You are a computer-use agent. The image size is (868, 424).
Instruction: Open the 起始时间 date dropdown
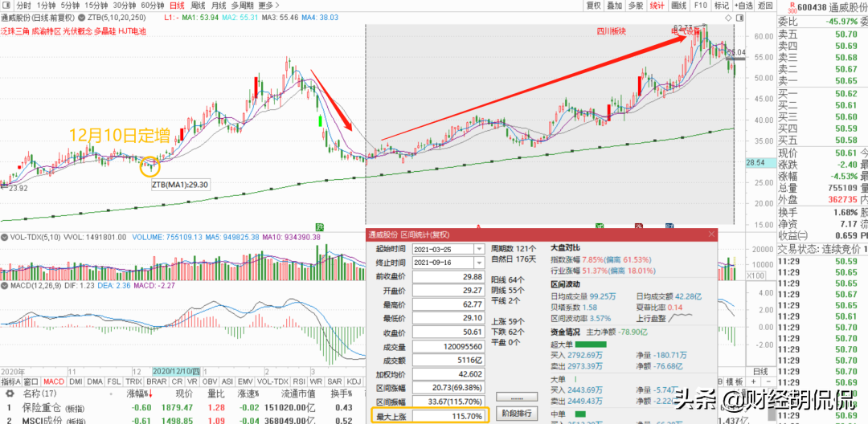478,249
